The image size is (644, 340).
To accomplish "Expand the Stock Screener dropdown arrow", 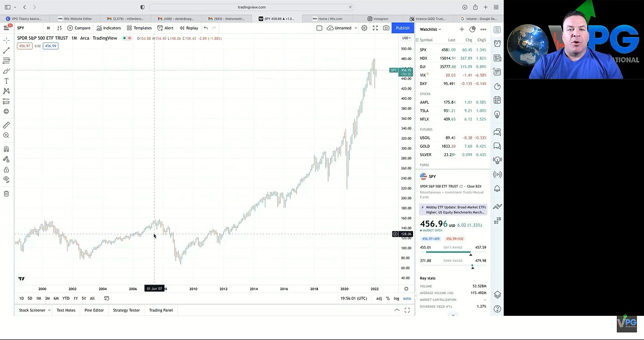I will click(x=49, y=310).
